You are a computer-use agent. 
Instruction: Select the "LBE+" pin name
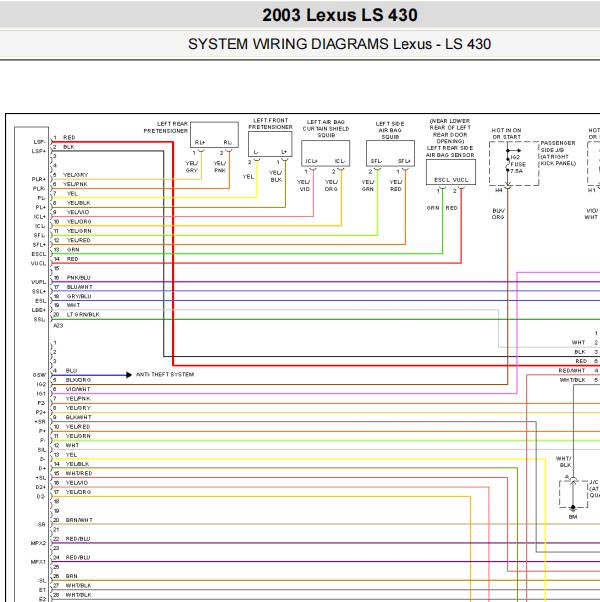[x=39, y=310]
